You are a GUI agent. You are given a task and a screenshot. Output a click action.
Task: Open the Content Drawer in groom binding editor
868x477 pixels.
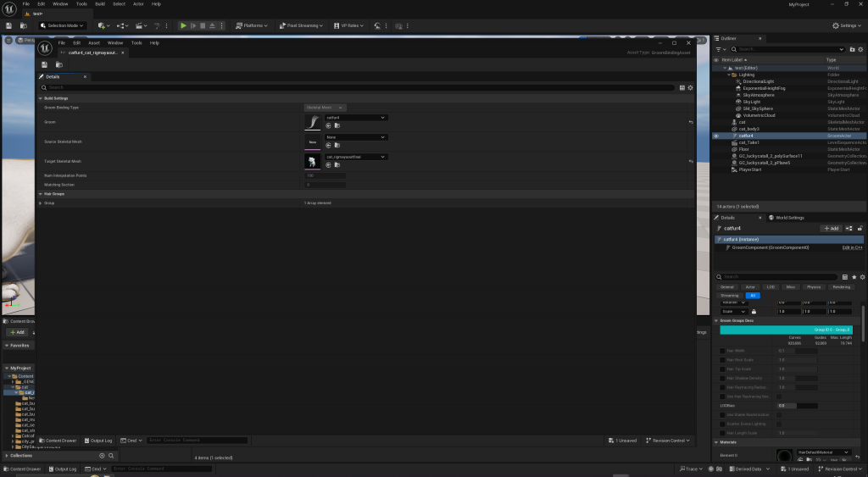[x=58, y=441]
